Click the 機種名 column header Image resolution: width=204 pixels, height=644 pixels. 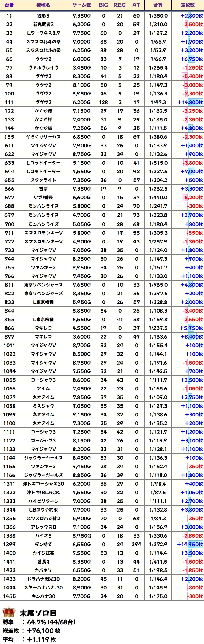coord(43,5)
